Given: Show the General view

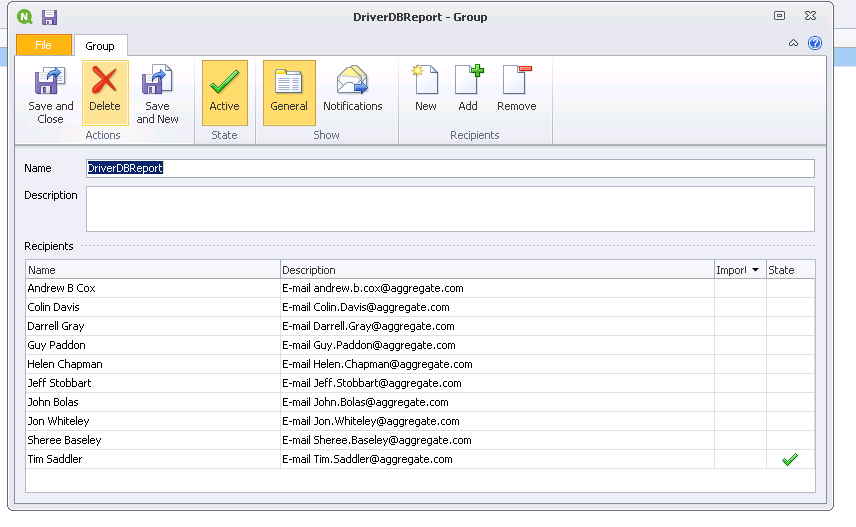Looking at the screenshot, I should [x=289, y=93].
